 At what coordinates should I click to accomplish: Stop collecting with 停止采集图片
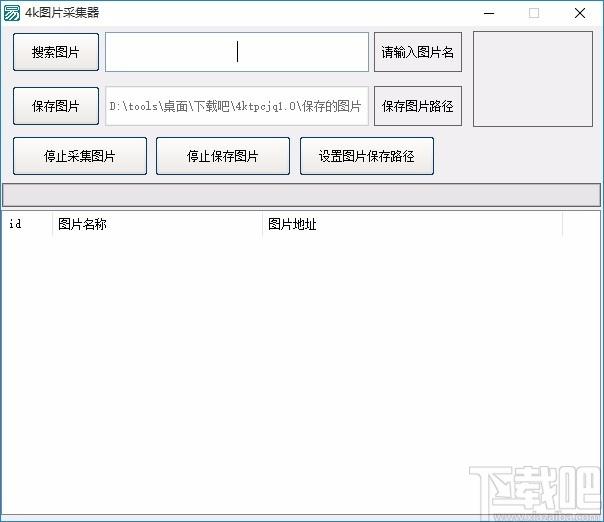pyautogui.click(x=80, y=156)
